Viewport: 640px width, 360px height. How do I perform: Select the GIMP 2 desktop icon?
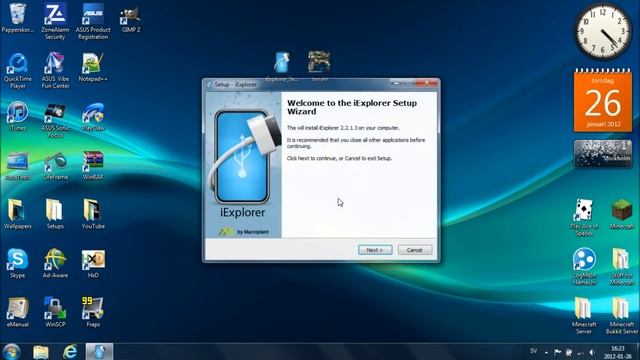131,20
